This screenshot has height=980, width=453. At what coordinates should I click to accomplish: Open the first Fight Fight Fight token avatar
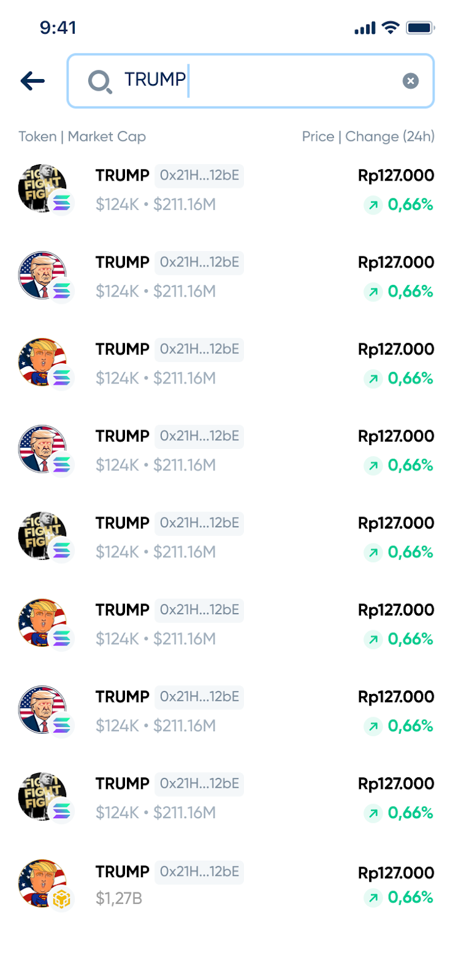(x=42, y=188)
